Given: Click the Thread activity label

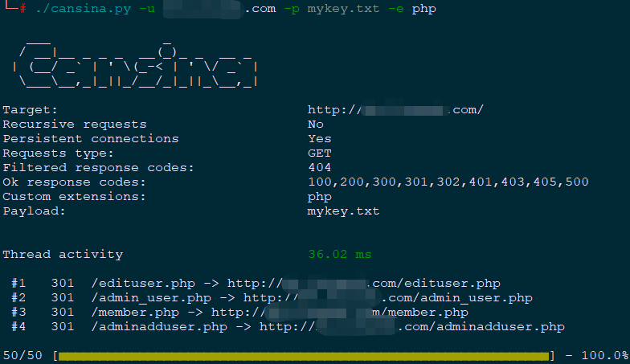Looking at the screenshot, I should 63,255.
